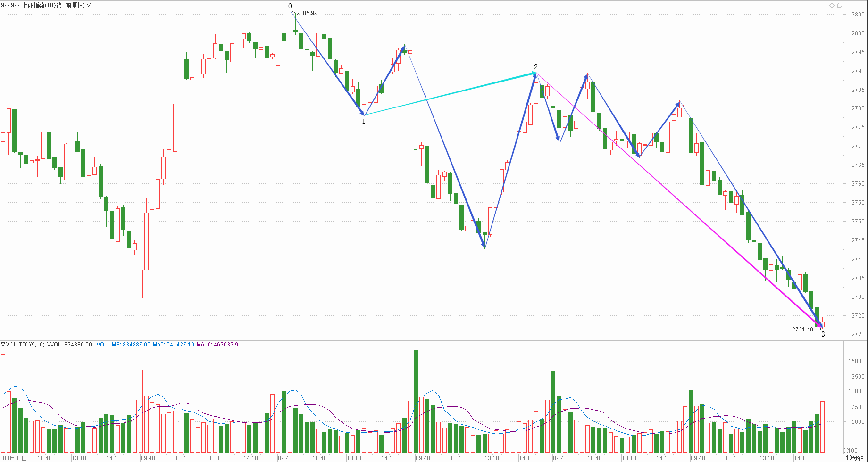Click the diamond icon in chart's top-right corner
The image size is (868, 462).
tap(832, 5)
